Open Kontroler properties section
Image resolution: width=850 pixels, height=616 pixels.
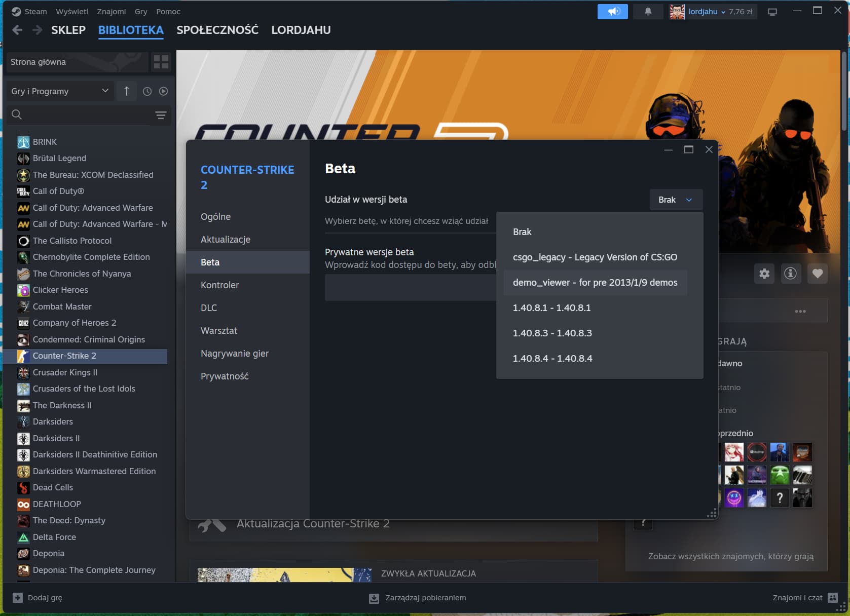248,285
